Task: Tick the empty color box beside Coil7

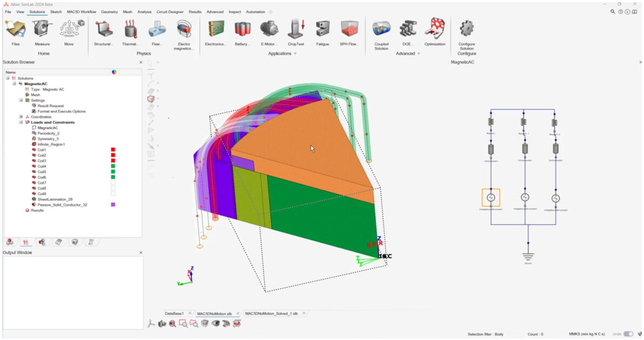Action: pyautogui.click(x=113, y=183)
